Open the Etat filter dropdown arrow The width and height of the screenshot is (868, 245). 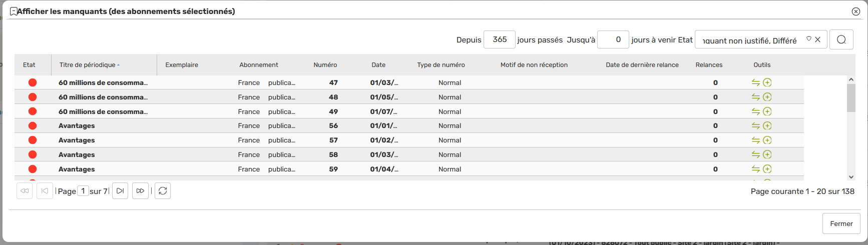[808, 39]
